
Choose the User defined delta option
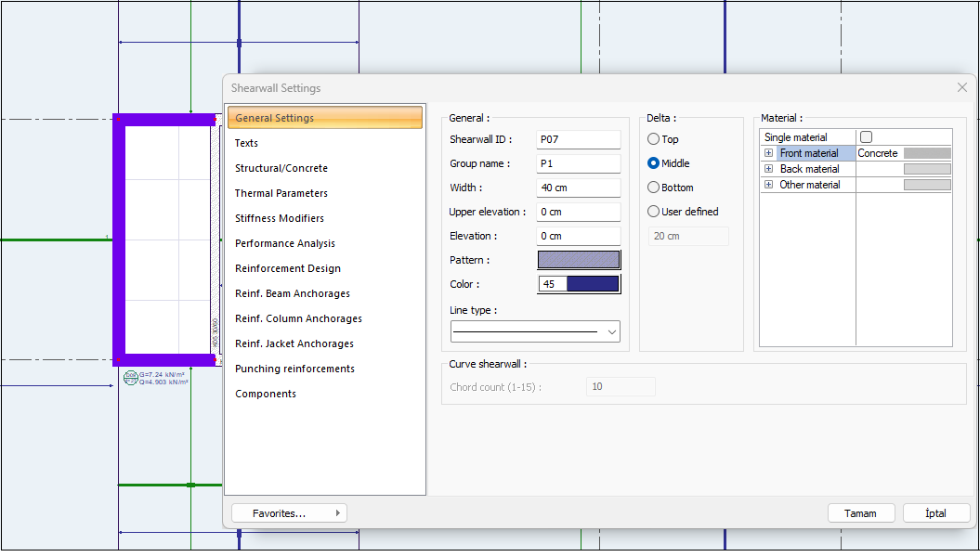click(x=654, y=212)
